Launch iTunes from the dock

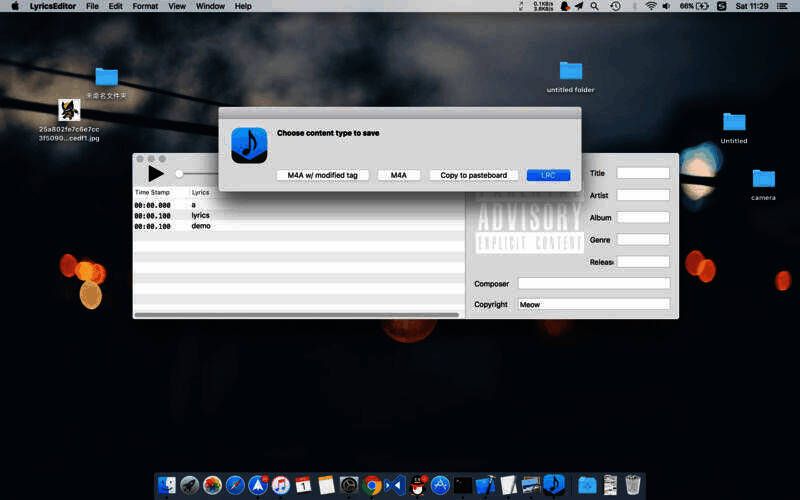[281, 485]
